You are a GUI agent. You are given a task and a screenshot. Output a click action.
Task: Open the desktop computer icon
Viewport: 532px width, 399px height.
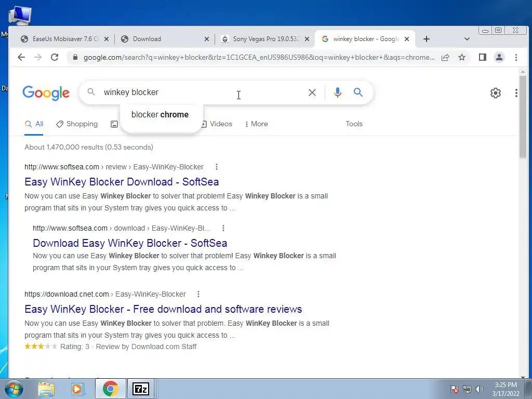pyautogui.click(x=20, y=16)
